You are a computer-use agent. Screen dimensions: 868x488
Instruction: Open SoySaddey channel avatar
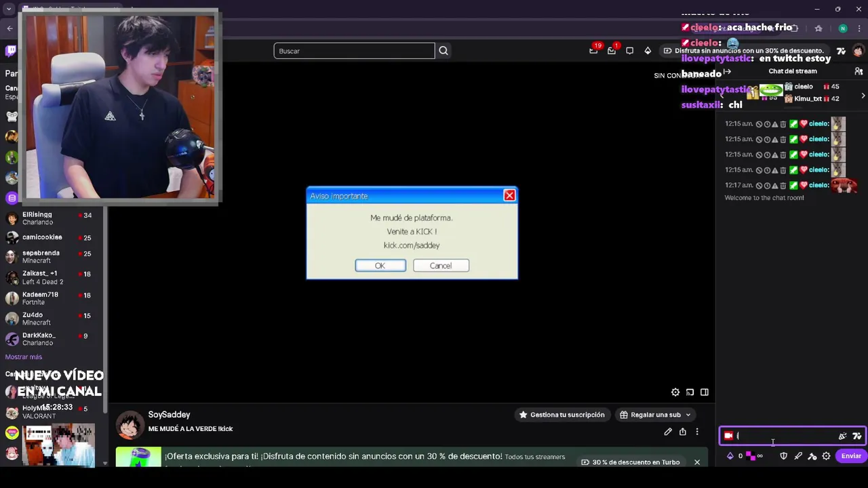(129, 424)
